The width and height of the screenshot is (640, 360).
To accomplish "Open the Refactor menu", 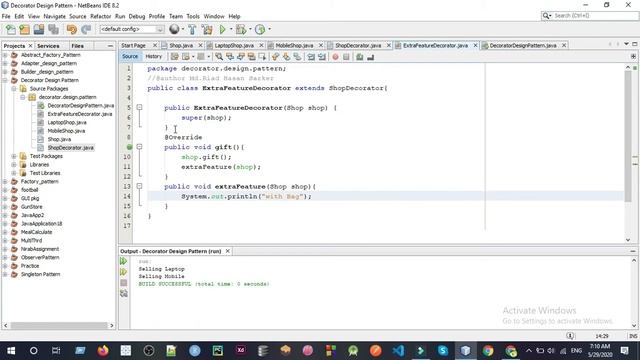I will click(100, 16).
